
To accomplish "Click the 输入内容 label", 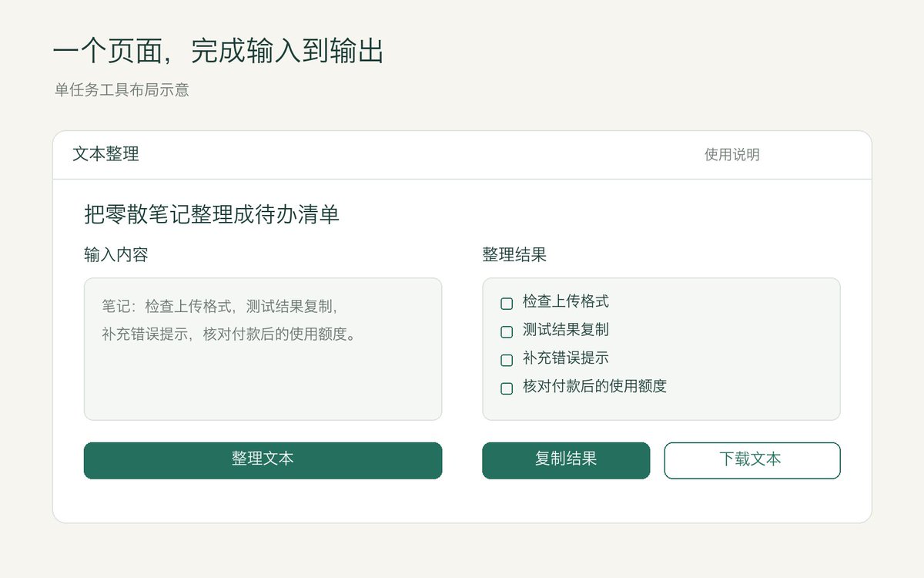I will (116, 255).
